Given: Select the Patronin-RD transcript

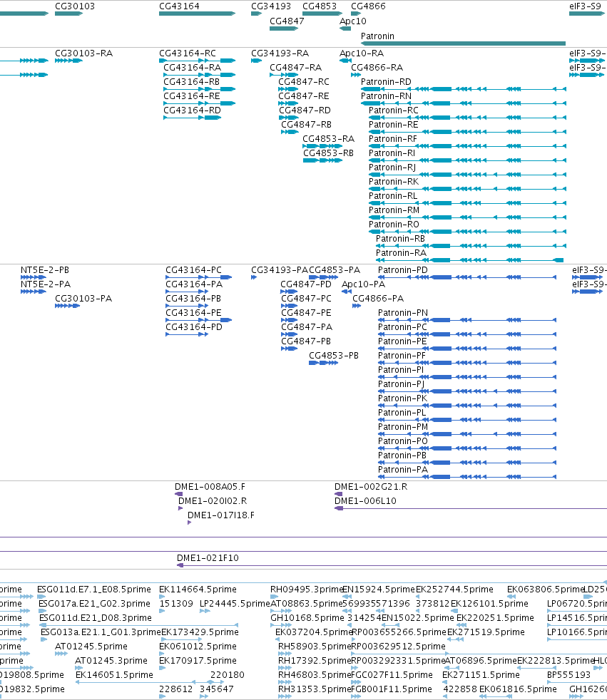Looking at the screenshot, I should (x=463, y=89).
